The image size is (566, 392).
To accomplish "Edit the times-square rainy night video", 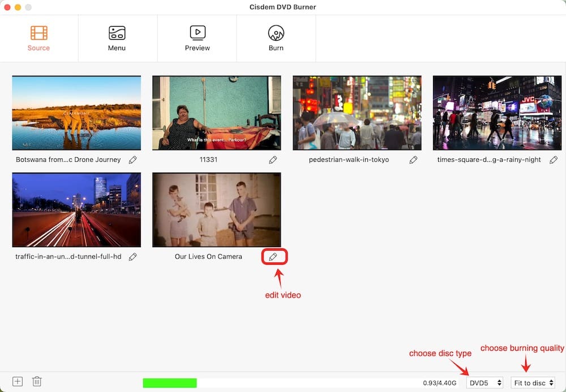I will (554, 160).
